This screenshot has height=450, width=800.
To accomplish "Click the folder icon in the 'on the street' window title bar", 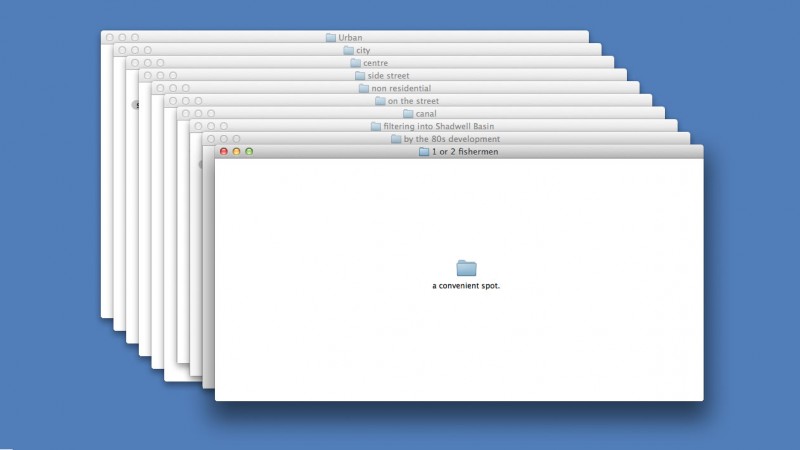I will click(x=380, y=101).
